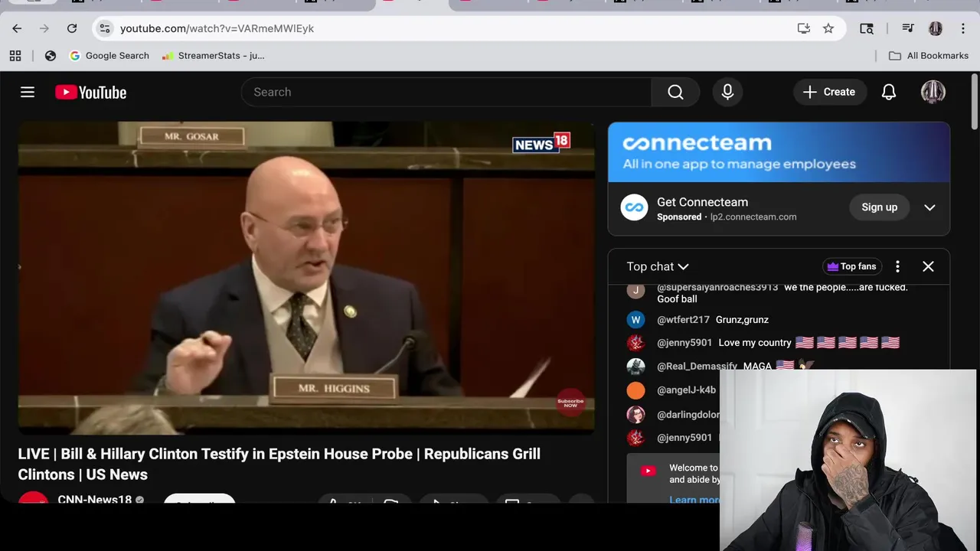The height and width of the screenshot is (551, 980).
Task: Open live chat three-dot options
Action: click(x=897, y=266)
